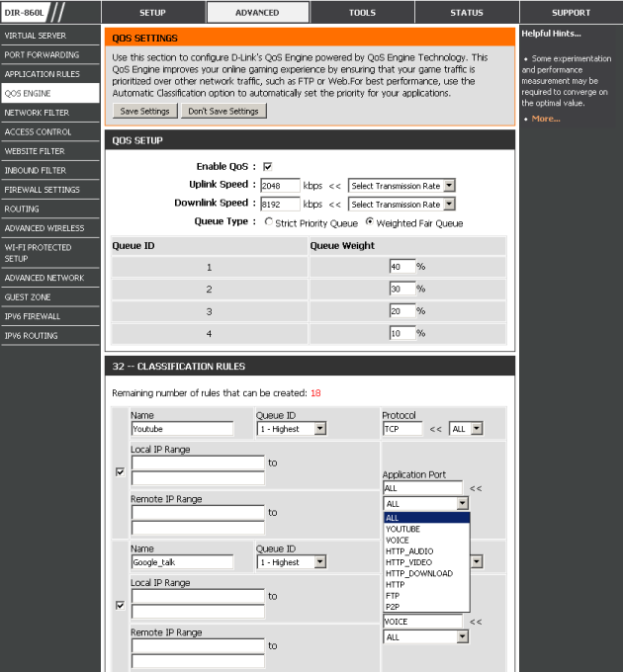
Task: Open the SETUP tab
Action: [x=152, y=12]
